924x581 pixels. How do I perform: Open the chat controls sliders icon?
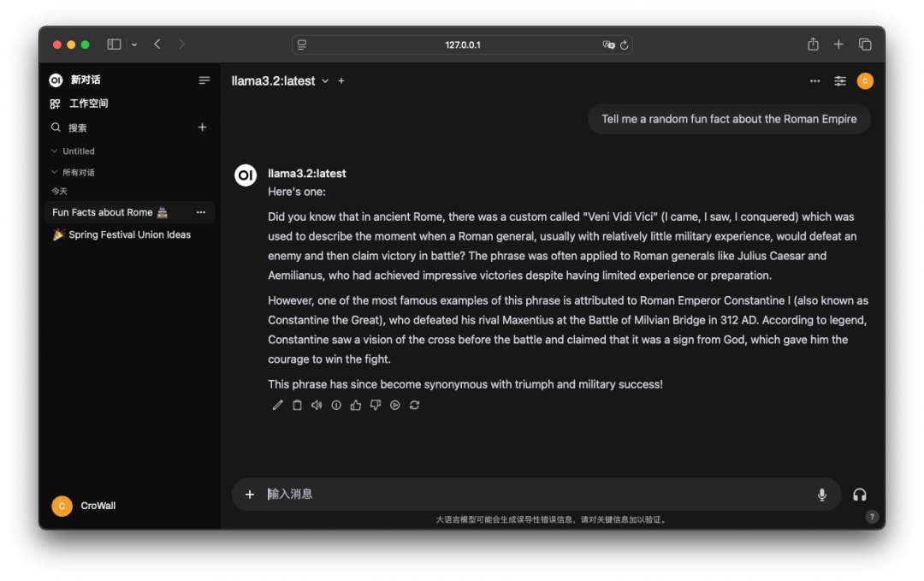pyautogui.click(x=840, y=80)
